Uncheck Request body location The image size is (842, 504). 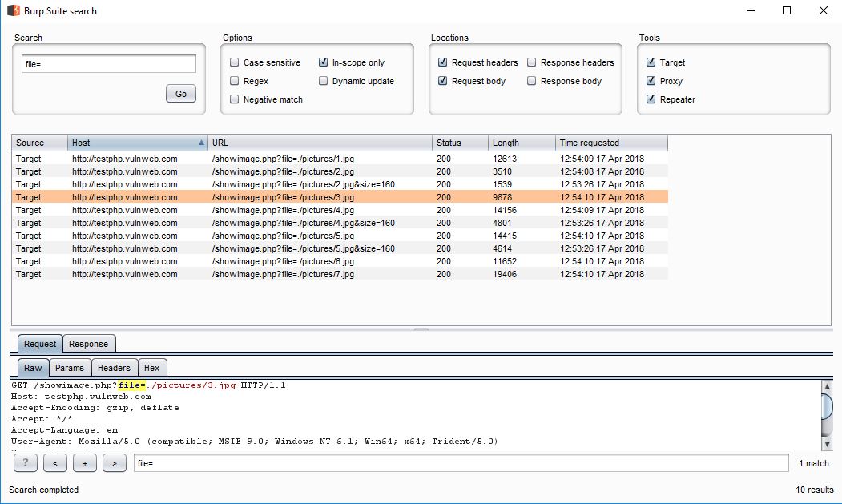click(442, 81)
